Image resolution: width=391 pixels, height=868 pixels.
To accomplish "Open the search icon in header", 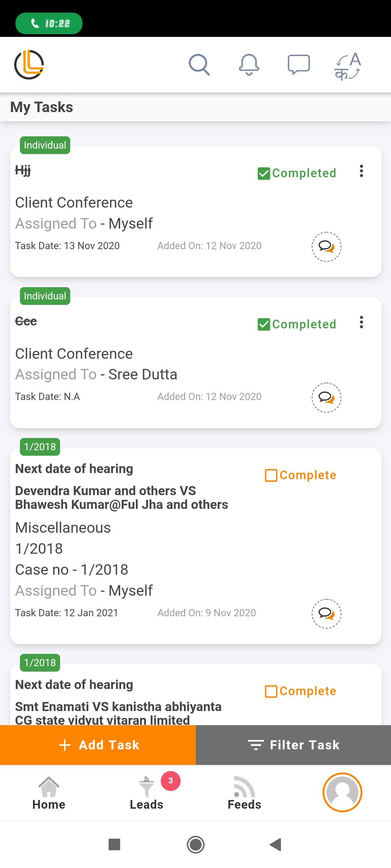I will [x=199, y=65].
